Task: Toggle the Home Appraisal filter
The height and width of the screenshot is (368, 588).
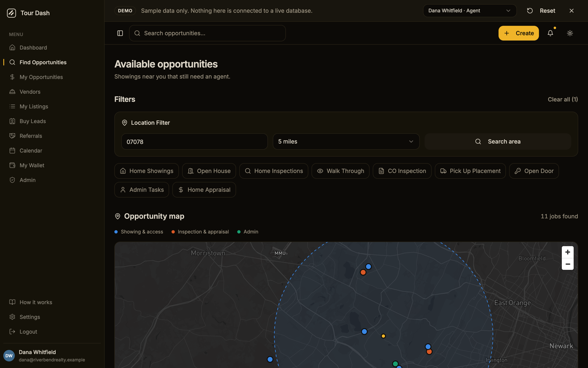Action: [x=204, y=190]
